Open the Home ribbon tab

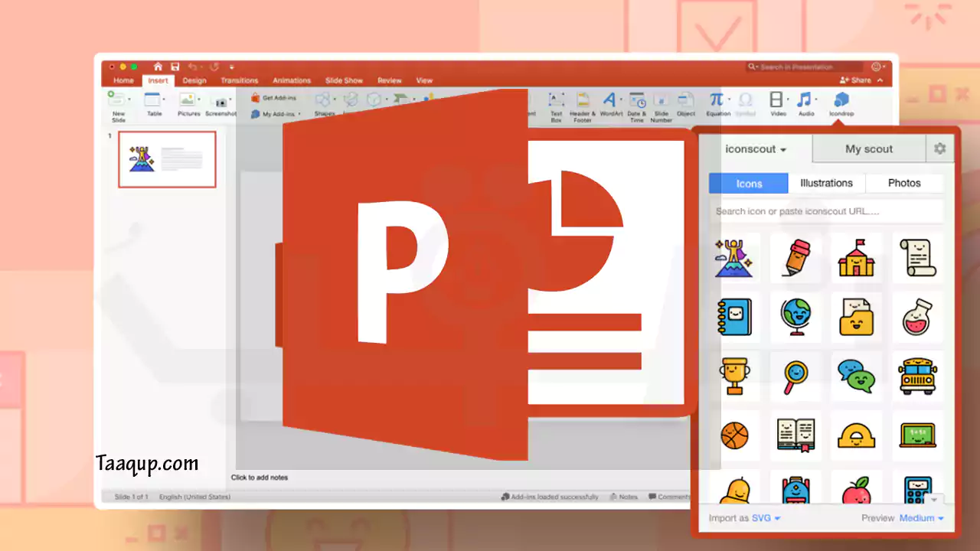point(123,80)
